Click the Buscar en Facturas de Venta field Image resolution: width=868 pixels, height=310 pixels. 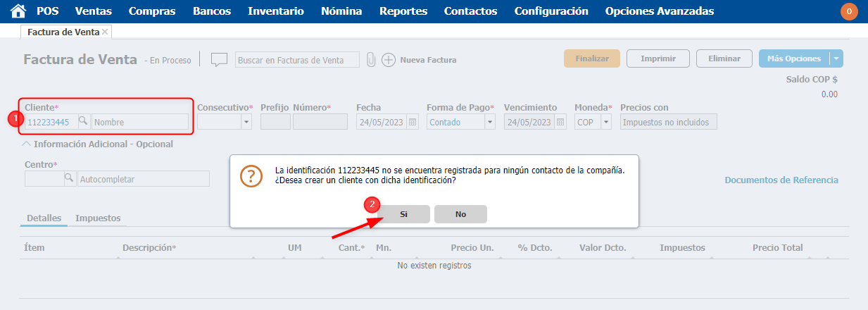point(297,60)
